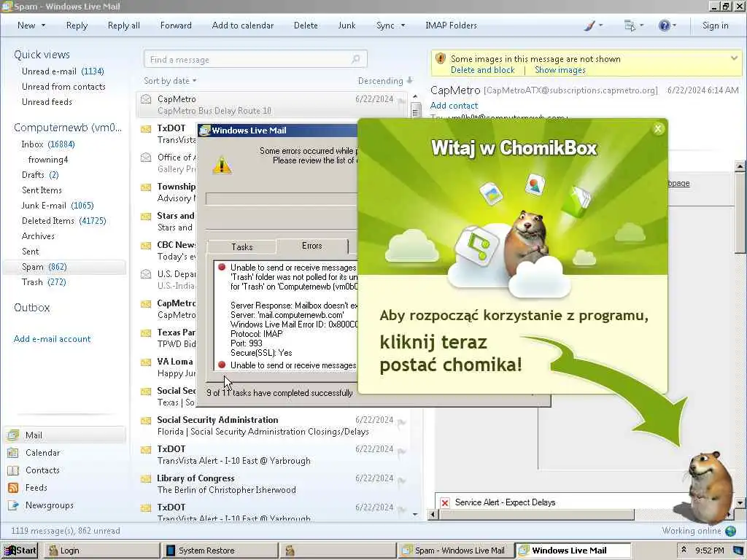Viewport: 747px width, 560px height.
Task: Open Contacts icon in the sidebar
Action: point(13,470)
